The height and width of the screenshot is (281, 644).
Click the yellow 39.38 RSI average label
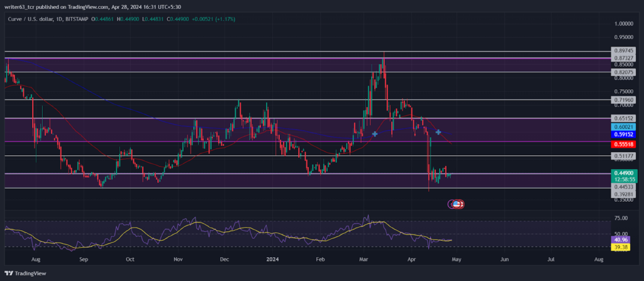click(621, 247)
